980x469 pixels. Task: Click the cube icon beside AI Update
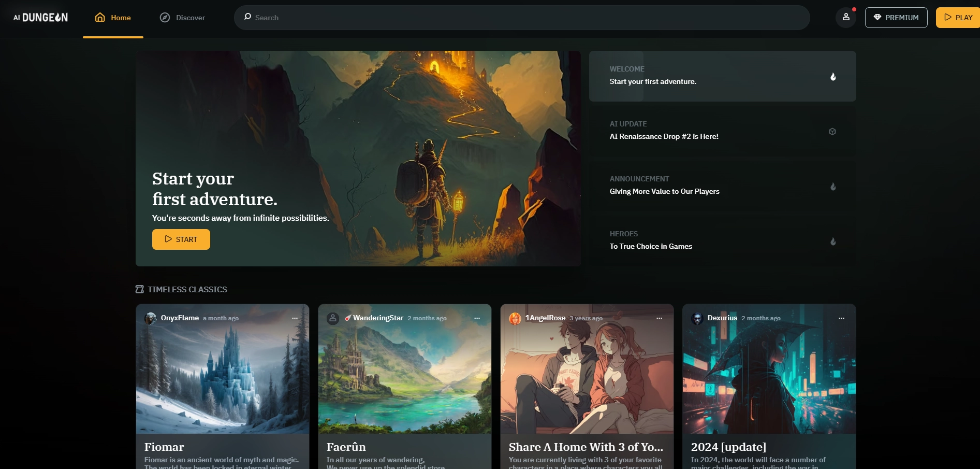[x=832, y=132]
